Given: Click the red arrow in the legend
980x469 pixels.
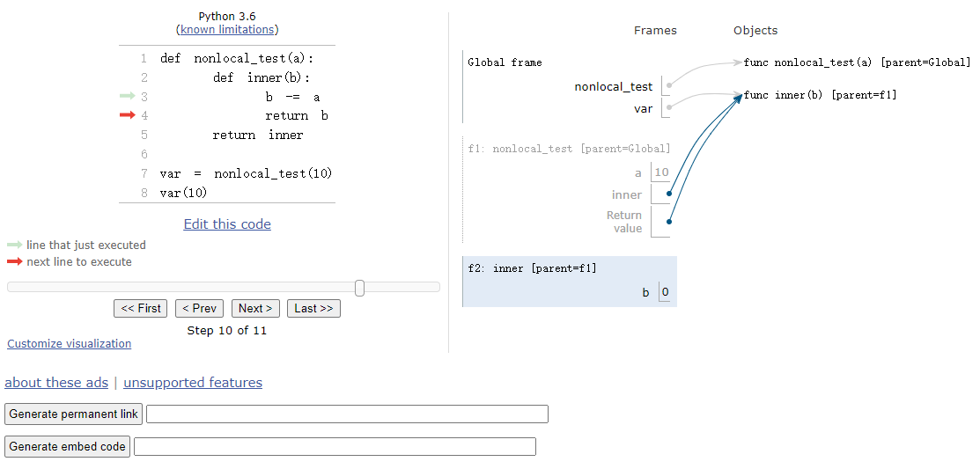Looking at the screenshot, I should click(14, 261).
